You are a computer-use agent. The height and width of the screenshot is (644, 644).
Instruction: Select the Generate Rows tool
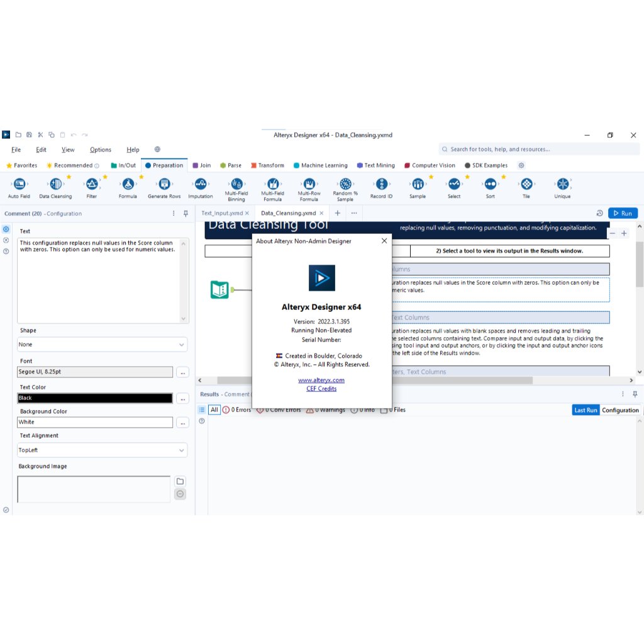[x=164, y=189]
